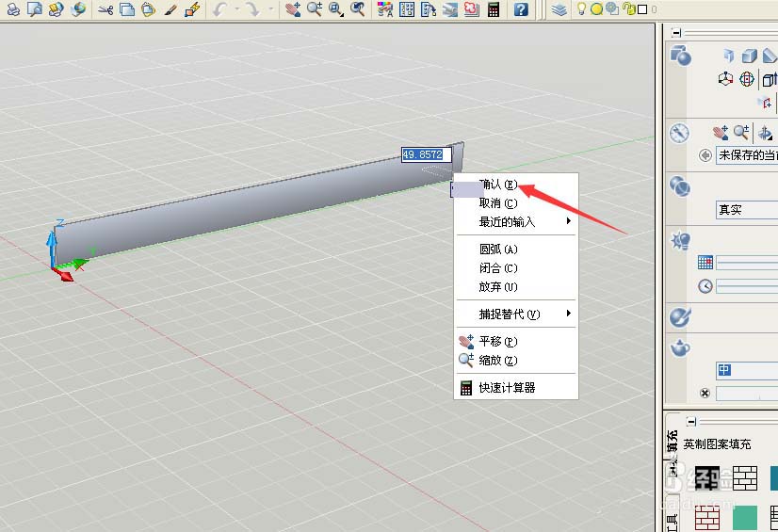Open the Constrained Orbit flyout in dashboard
Image resolution: width=778 pixels, height=532 pixels.
[x=766, y=133]
